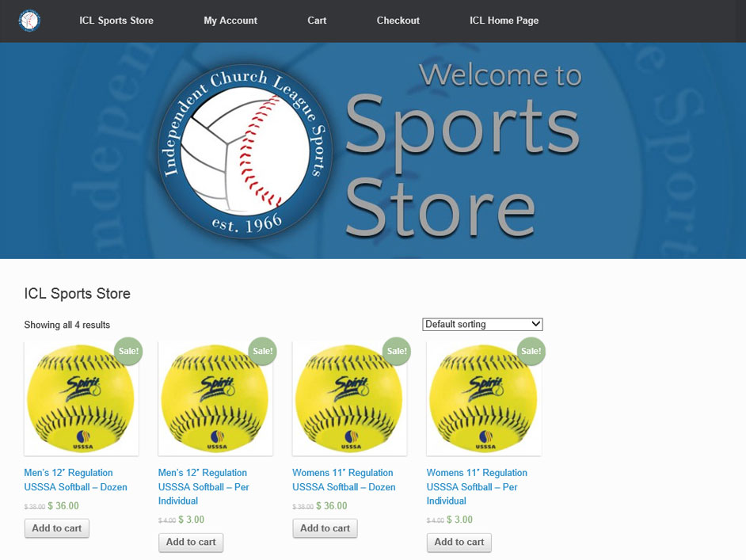Open Womens 11" Softball Per Individual image
The image size is (746, 560).
(x=484, y=398)
